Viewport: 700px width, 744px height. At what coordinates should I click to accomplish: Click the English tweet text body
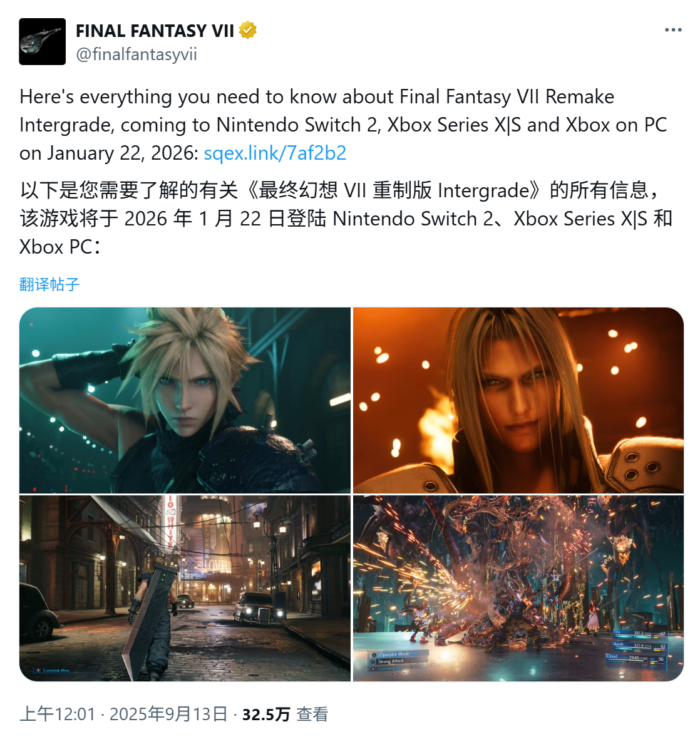343,125
